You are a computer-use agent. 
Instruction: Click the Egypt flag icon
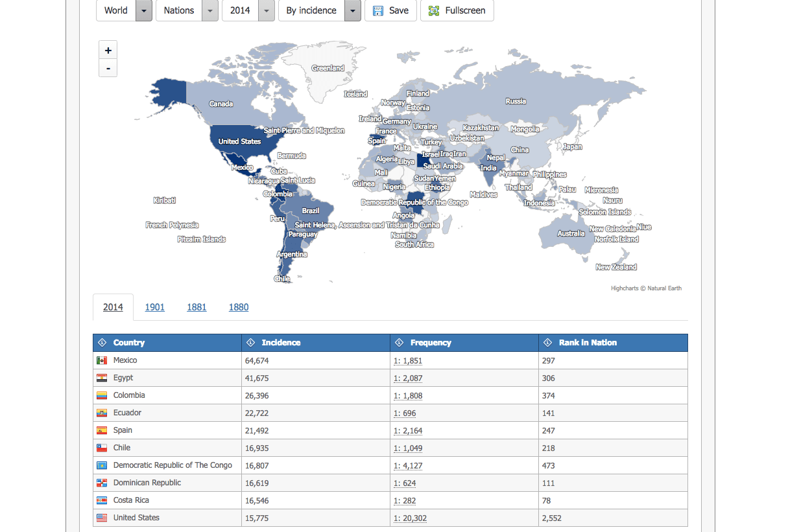102,378
